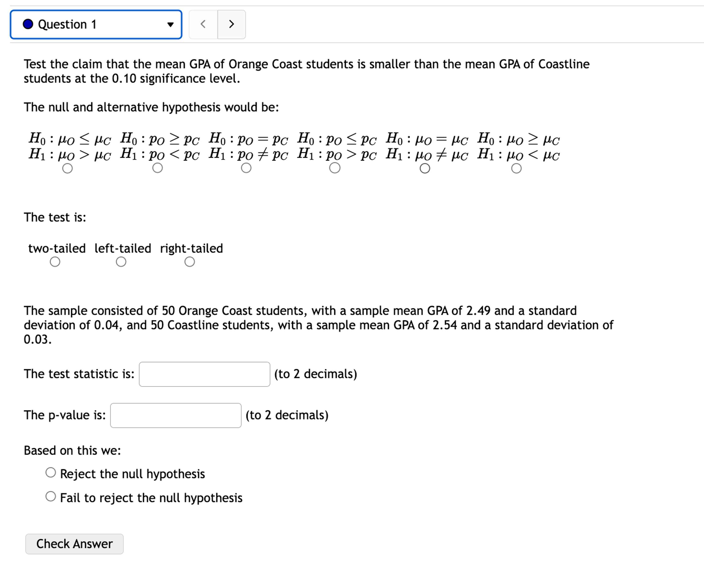The width and height of the screenshot is (704, 588).
Task: Select Fail to reject the null hypothesis
Action: click(51, 496)
